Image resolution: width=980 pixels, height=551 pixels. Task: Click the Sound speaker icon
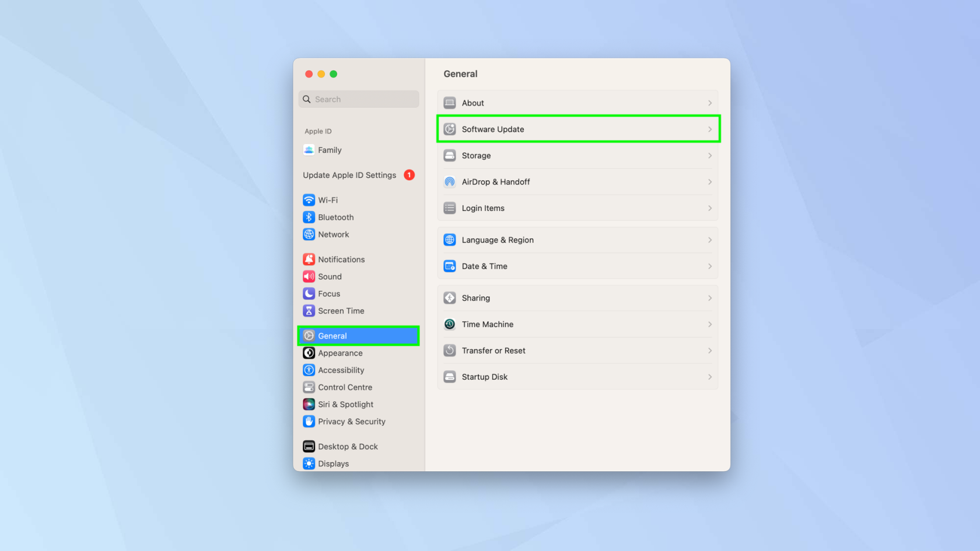pos(309,276)
